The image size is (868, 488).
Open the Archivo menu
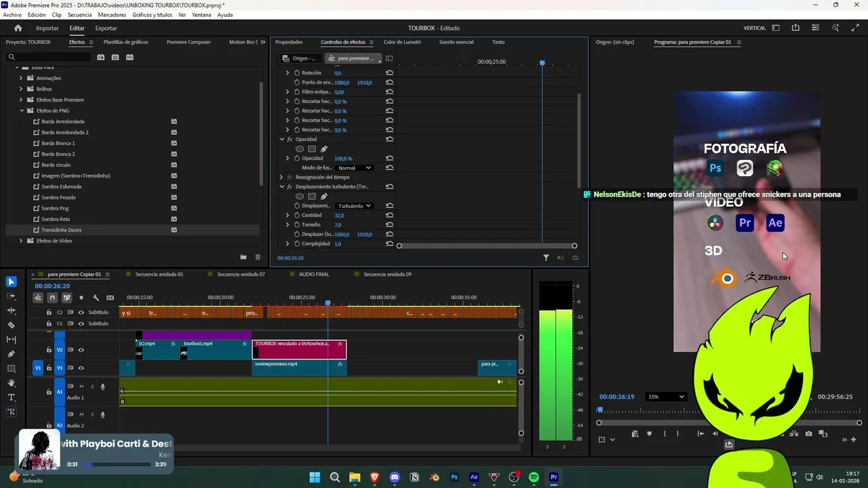coord(12,14)
